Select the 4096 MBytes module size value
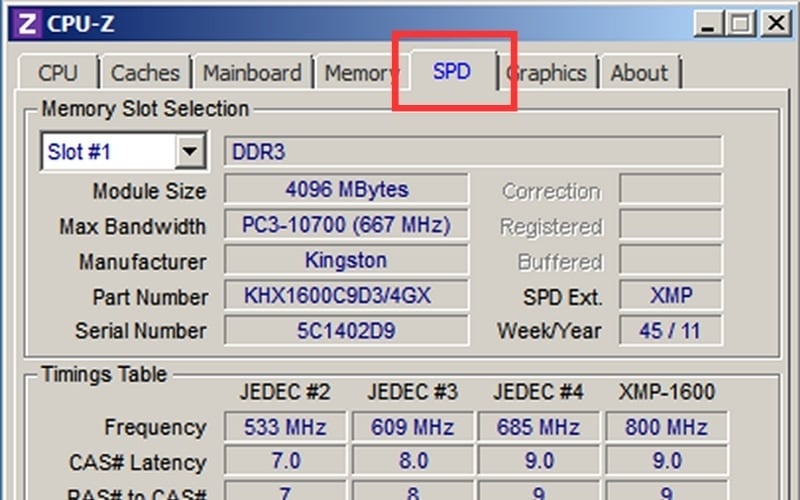This screenshot has height=500, width=800. (346, 189)
